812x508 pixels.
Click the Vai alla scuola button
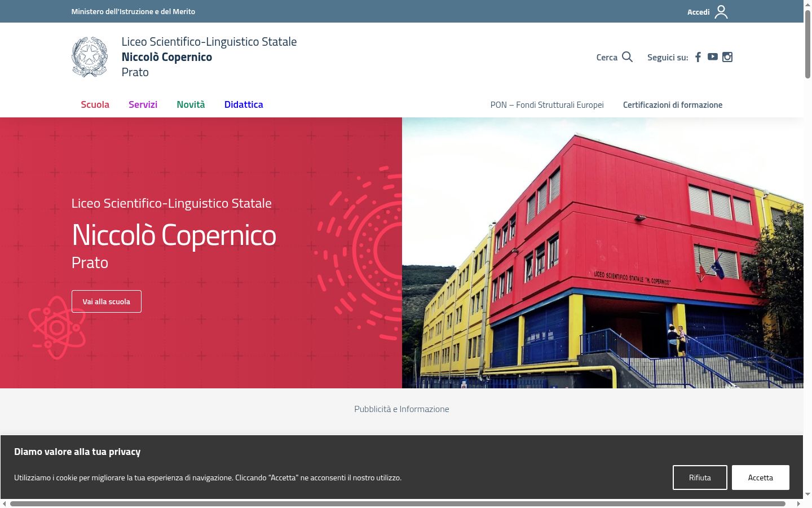pos(107,301)
